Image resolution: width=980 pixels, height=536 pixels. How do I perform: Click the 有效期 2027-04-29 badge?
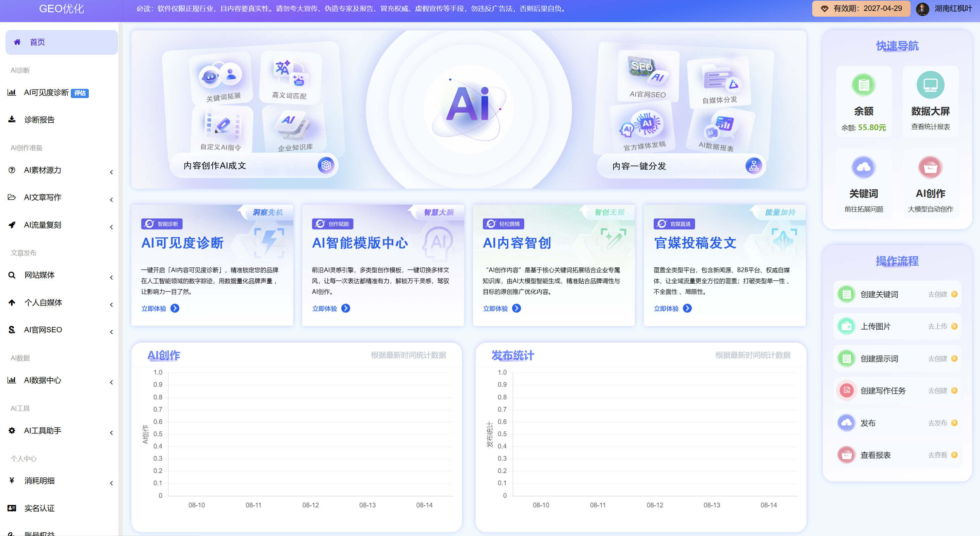pyautogui.click(x=861, y=9)
